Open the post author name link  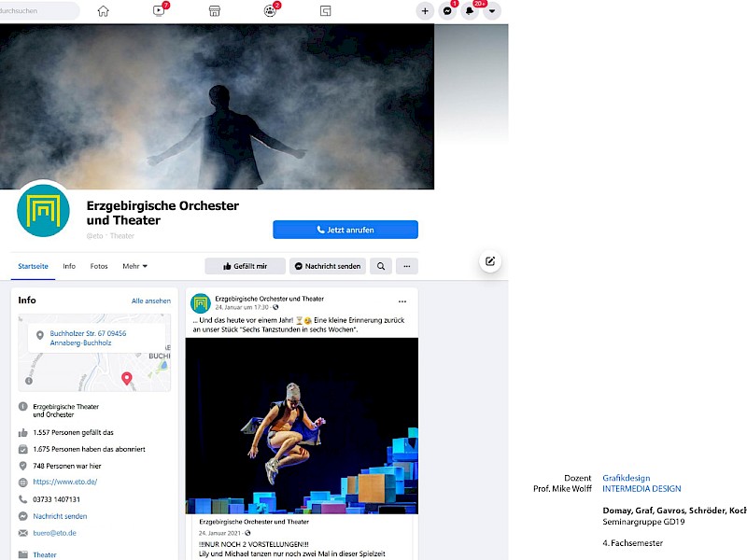pyautogui.click(x=270, y=299)
